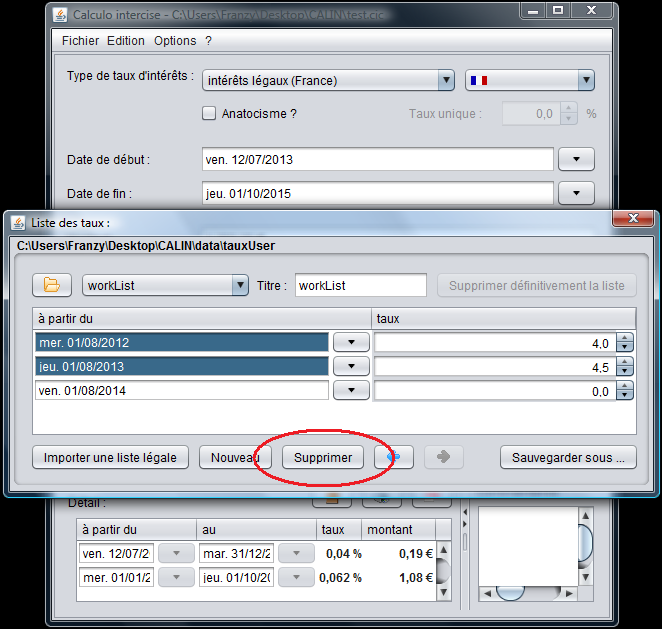Image resolution: width=662 pixels, height=630 pixels.
Task: Maximize the Calculo intercise window
Action: point(558,10)
